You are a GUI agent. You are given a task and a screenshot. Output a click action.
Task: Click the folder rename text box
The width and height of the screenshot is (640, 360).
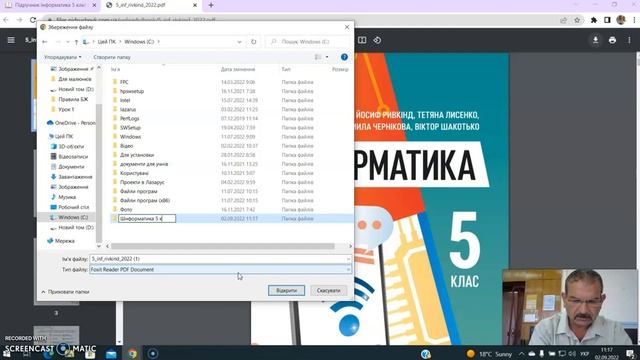click(x=147, y=219)
